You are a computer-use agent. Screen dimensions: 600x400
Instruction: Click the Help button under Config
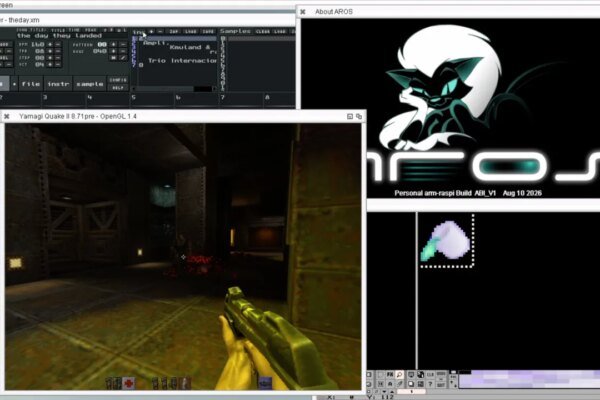pos(118,88)
